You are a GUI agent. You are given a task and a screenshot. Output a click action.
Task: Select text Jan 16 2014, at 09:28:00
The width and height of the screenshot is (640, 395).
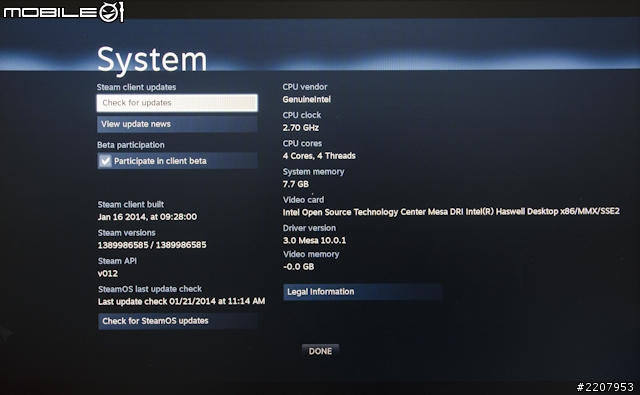(x=147, y=217)
